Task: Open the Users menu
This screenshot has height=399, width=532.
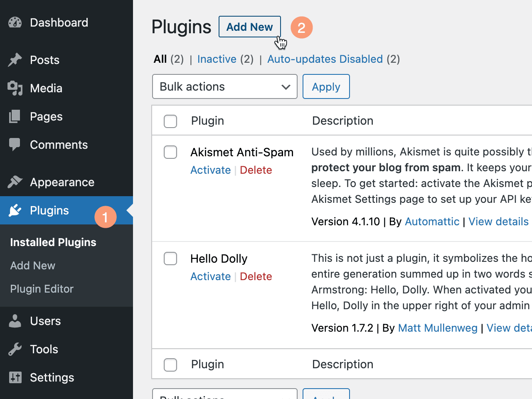Action: pos(45,321)
